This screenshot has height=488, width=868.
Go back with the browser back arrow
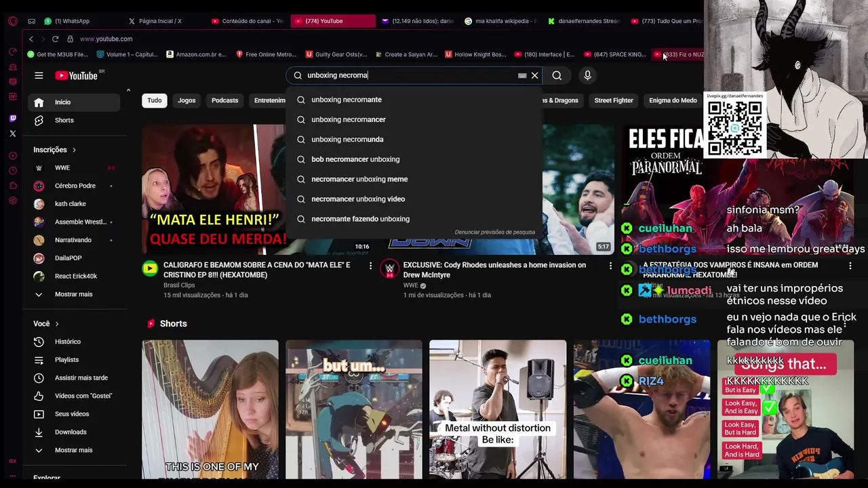31,39
